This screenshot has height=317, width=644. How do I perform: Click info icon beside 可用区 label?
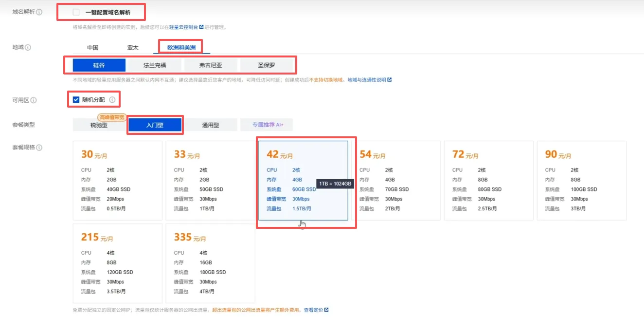[x=34, y=100]
